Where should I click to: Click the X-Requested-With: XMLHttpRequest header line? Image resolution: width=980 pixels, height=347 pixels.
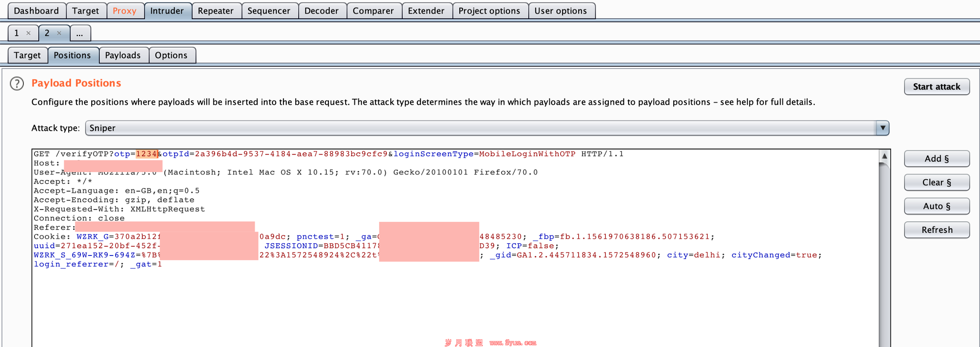point(119,209)
